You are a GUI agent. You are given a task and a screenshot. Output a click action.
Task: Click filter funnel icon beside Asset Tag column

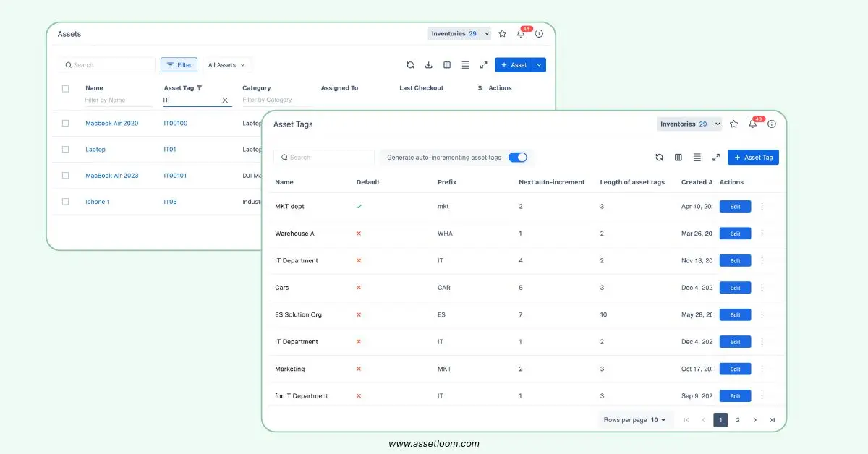point(200,88)
